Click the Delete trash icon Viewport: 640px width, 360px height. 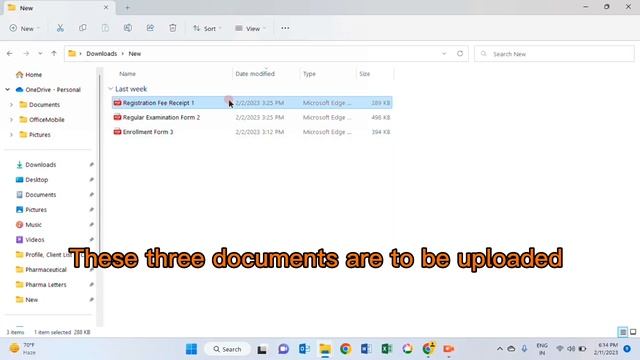point(173,28)
